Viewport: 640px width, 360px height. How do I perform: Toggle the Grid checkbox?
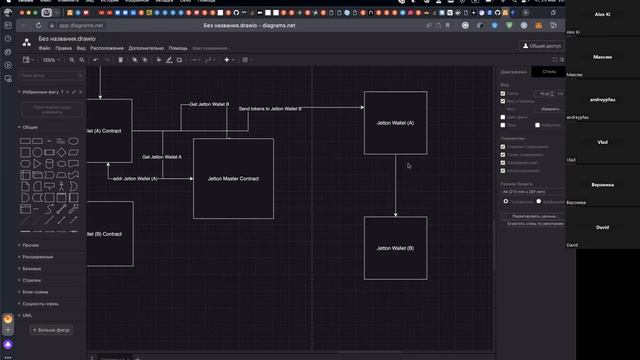pyautogui.click(x=503, y=93)
